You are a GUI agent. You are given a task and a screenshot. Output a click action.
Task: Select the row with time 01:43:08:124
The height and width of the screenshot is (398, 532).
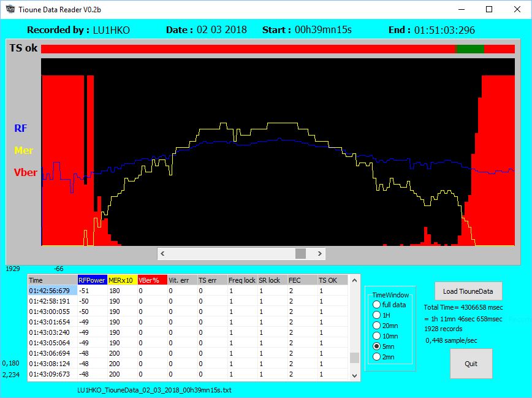point(188,364)
